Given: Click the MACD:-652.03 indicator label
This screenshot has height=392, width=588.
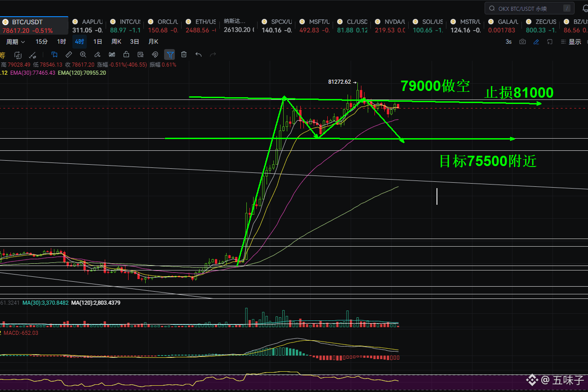Looking at the screenshot, I should click(x=21, y=333).
